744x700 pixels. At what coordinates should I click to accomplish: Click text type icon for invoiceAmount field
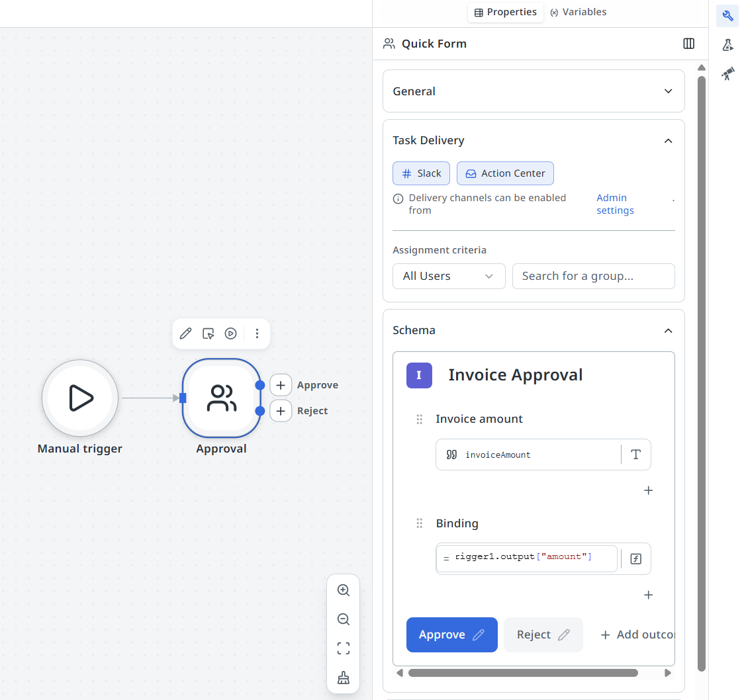[x=636, y=455]
